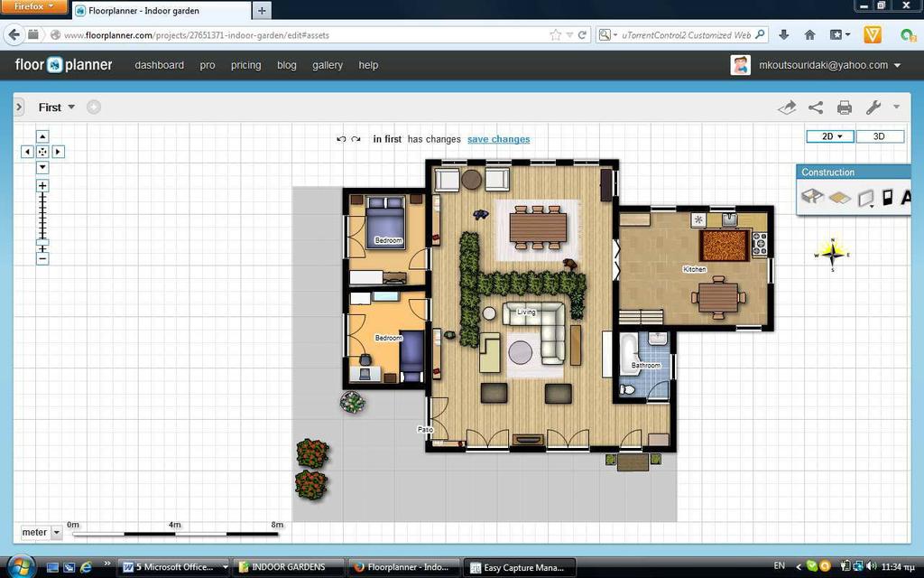Zoom in with the plus button
Screen dimensions: 924x578
point(42,186)
